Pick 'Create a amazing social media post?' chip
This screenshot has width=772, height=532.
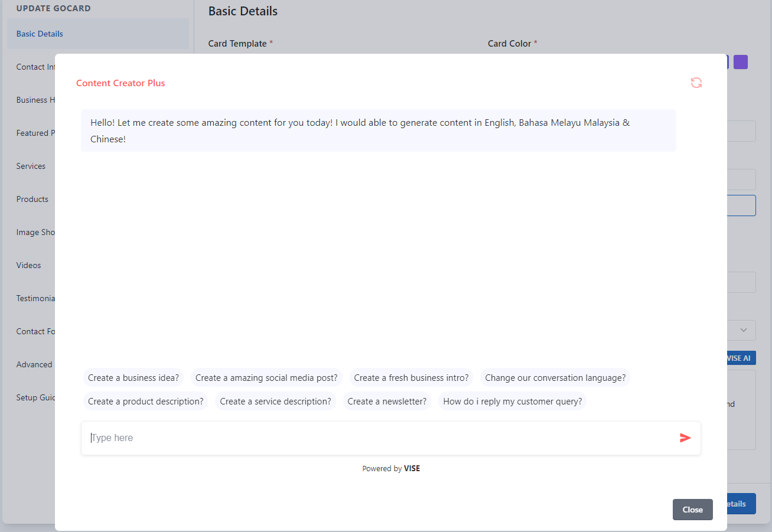point(266,378)
